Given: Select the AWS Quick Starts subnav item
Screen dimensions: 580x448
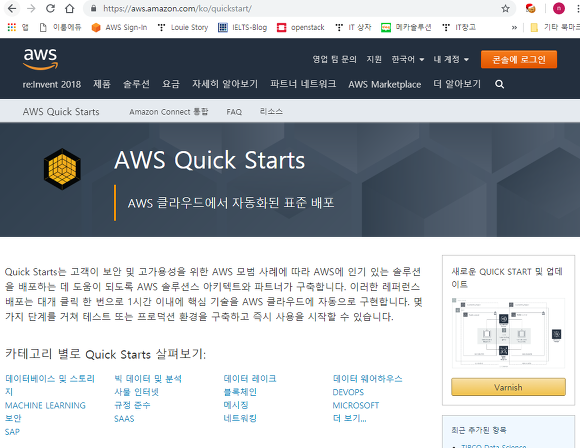Looking at the screenshot, I should coord(61,111).
